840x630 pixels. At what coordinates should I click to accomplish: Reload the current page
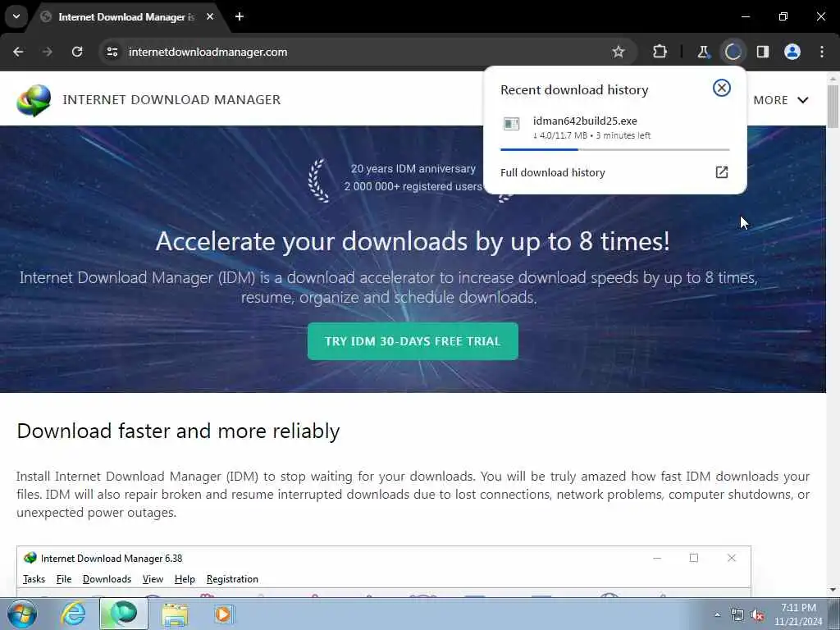pos(77,52)
